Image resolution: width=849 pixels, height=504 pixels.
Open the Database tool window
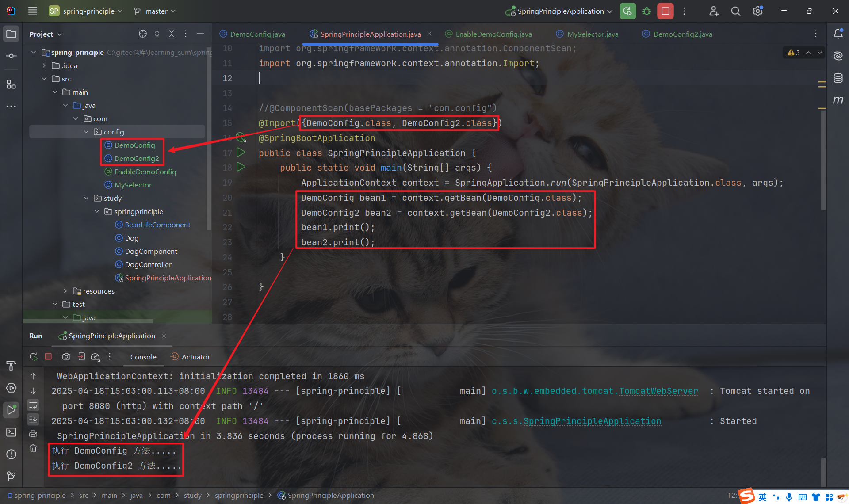838,78
